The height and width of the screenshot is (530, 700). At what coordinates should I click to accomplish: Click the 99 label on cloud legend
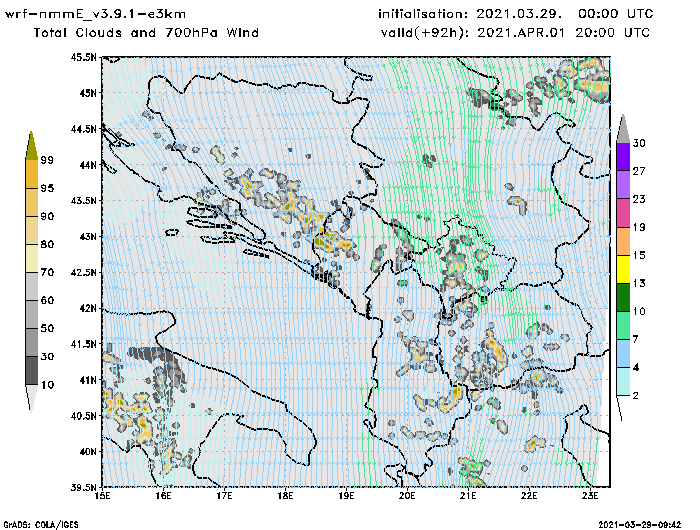point(47,160)
